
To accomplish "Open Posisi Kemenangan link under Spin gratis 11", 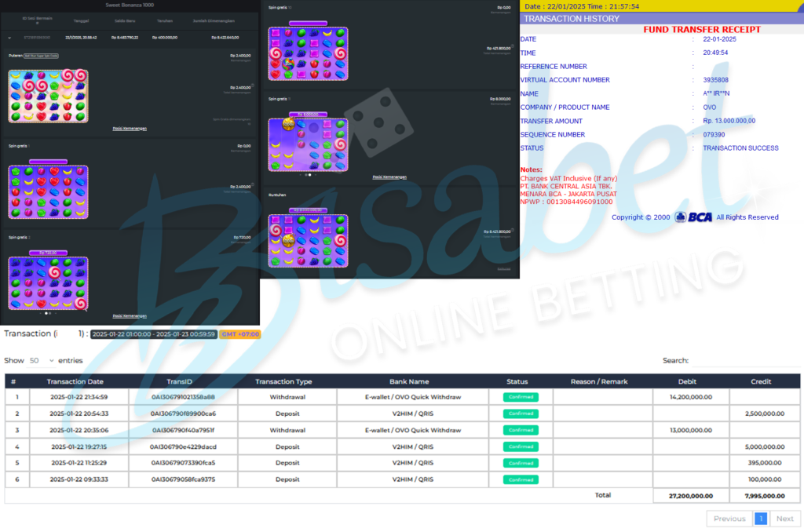I will [389, 177].
